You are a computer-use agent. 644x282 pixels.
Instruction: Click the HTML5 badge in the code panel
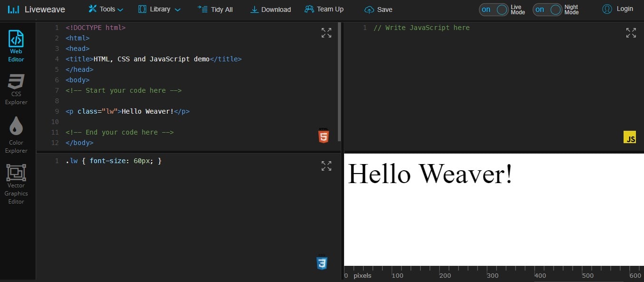click(x=323, y=136)
